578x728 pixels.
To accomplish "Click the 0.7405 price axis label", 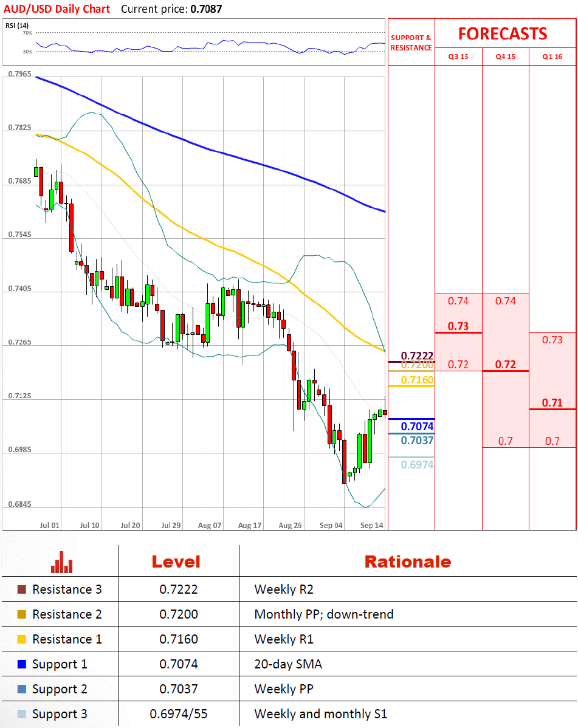I will tap(20, 289).
